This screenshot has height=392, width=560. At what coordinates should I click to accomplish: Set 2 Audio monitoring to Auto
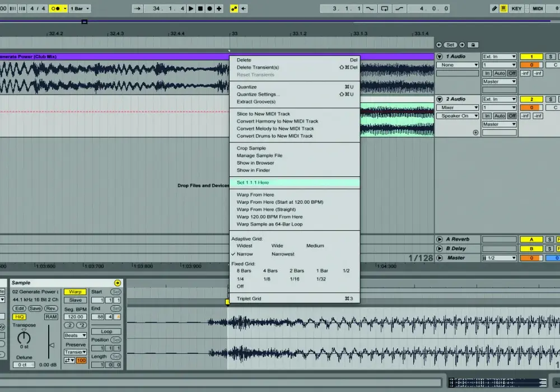point(500,116)
